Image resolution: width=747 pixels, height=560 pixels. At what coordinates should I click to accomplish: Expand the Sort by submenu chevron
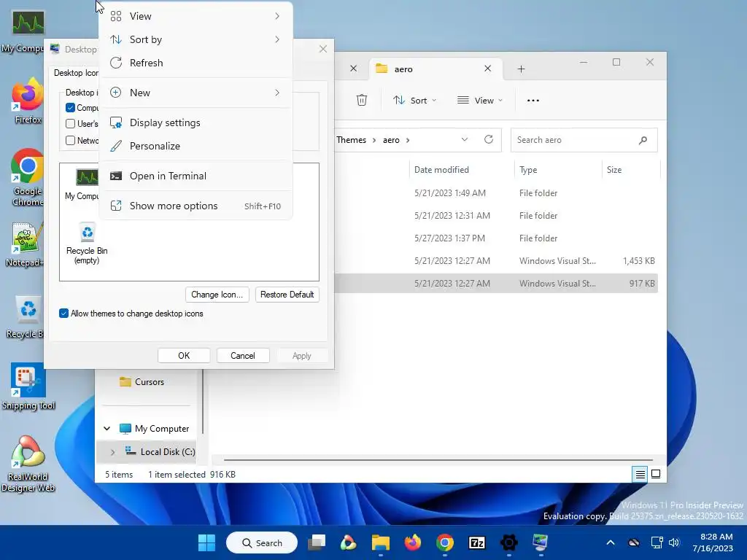pyautogui.click(x=277, y=39)
